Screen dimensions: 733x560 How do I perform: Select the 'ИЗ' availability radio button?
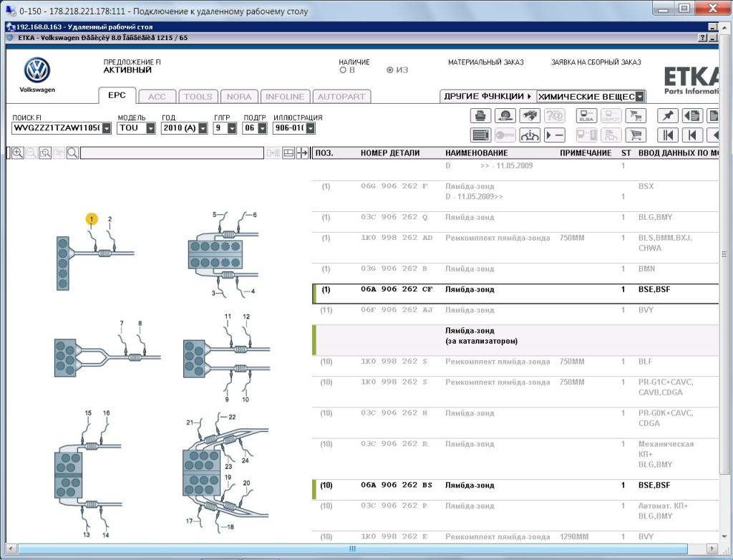[390, 70]
